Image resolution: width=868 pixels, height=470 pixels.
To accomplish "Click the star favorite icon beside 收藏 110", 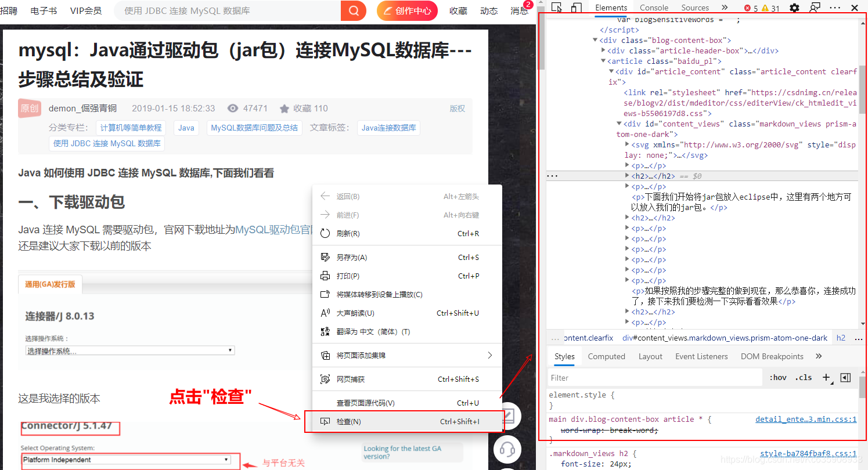I will point(284,109).
